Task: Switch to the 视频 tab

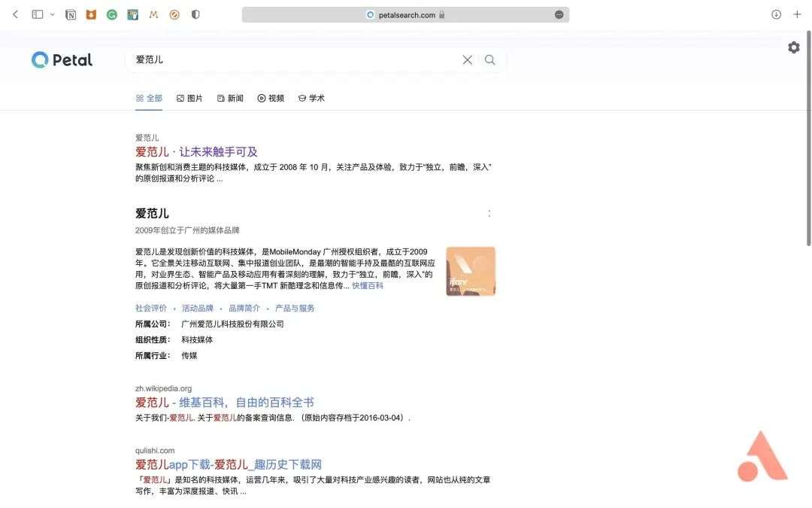Action: pos(271,98)
